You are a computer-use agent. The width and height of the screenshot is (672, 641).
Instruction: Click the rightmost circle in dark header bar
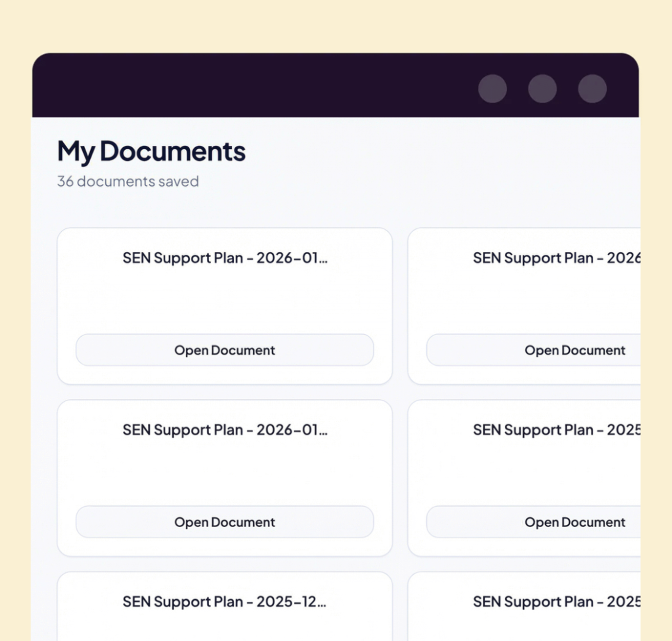tap(592, 89)
